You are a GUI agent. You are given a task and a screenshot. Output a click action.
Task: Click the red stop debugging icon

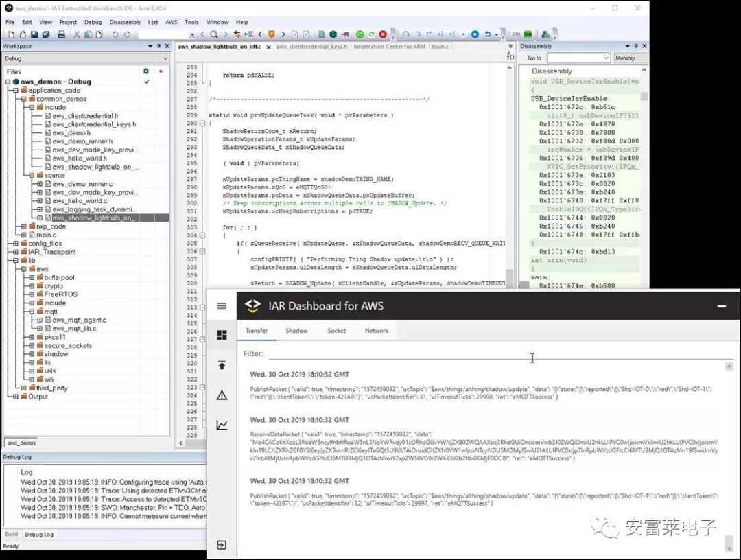383,34
